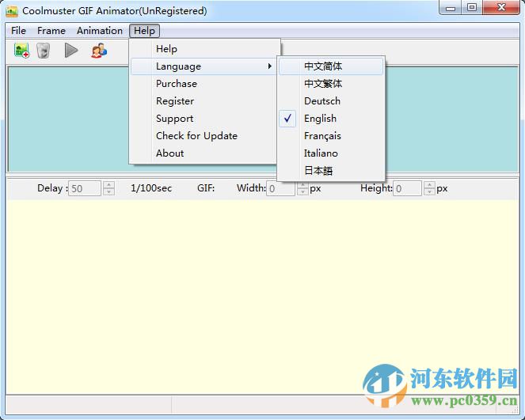Screen dimensions: 525x420
Task: Click the add image toolbar icon
Action: pos(21,51)
